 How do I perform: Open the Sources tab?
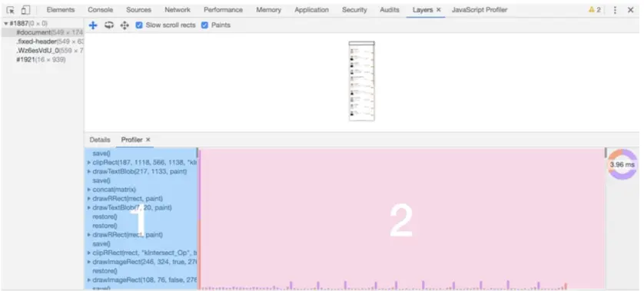click(138, 10)
